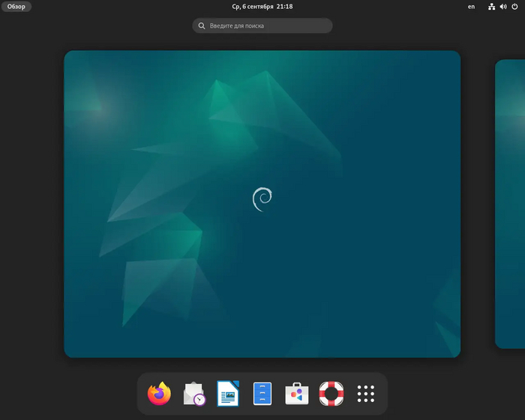Launch Firefox from the dock
Image resolution: width=525 pixels, height=420 pixels.
159,394
